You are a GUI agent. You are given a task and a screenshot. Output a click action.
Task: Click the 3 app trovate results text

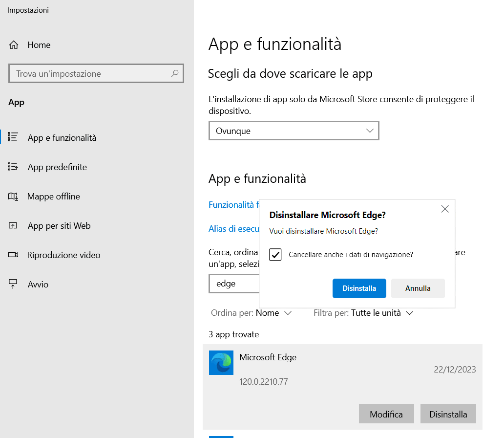(233, 334)
